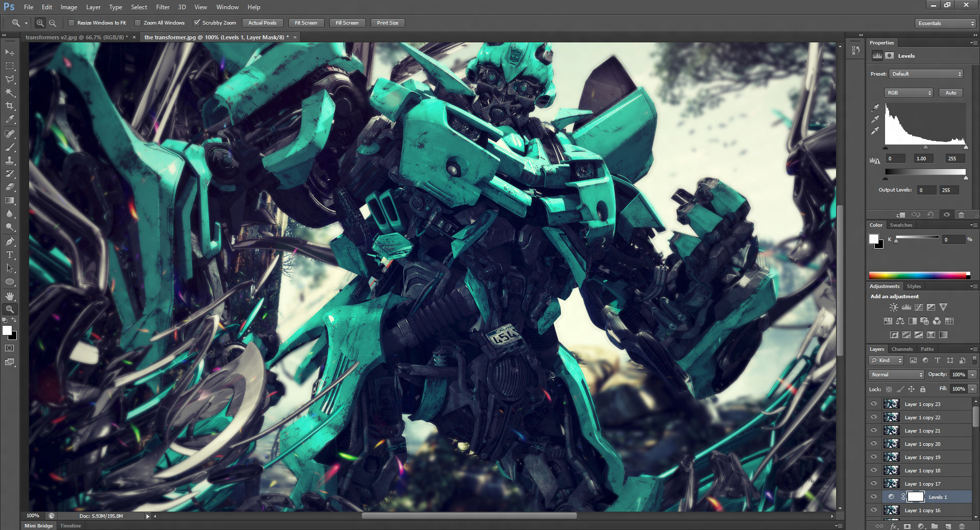980x530 pixels.
Task: Open the Window menu
Action: 227,7
